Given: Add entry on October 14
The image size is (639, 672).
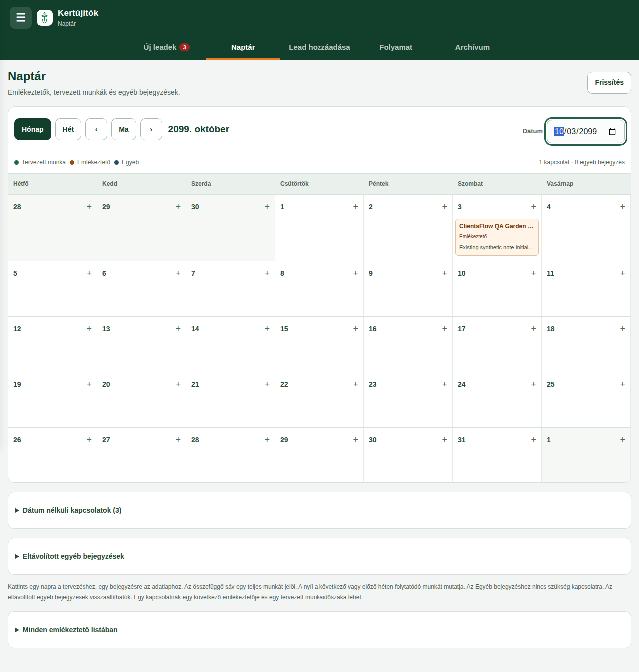Looking at the screenshot, I should coord(267,329).
